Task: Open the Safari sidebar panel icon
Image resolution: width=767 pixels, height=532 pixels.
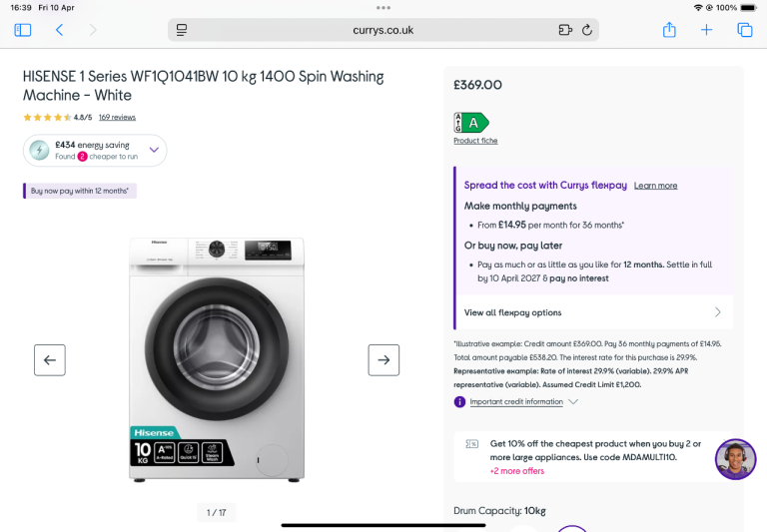Action: [x=22, y=30]
